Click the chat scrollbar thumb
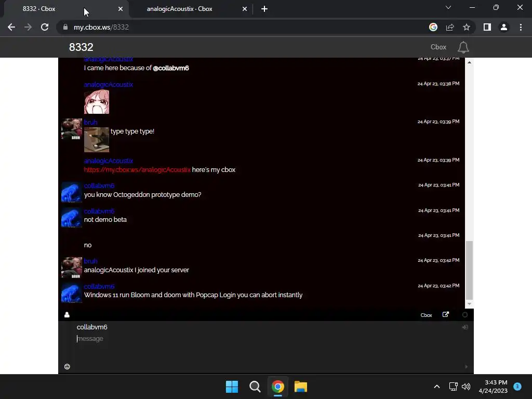 coord(469,270)
